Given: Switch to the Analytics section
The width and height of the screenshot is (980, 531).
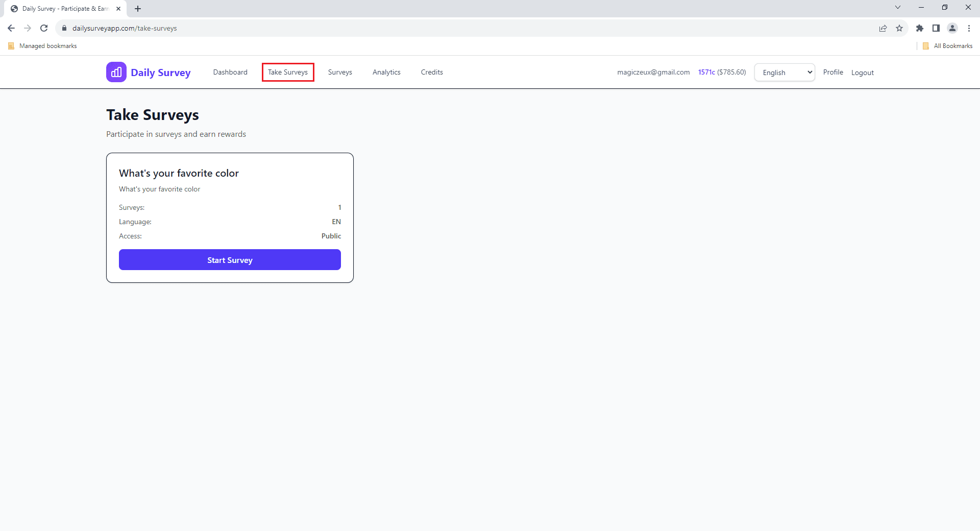Looking at the screenshot, I should [386, 72].
